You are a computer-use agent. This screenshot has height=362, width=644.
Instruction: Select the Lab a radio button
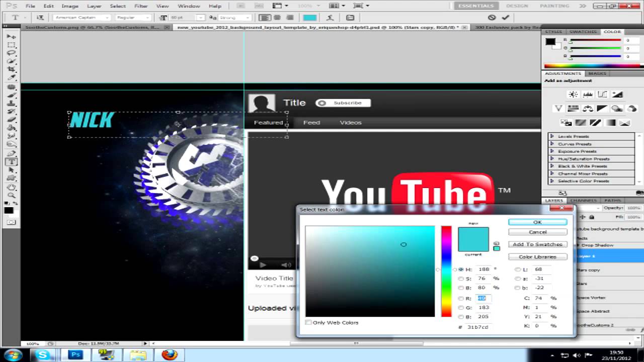click(x=518, y=279)
